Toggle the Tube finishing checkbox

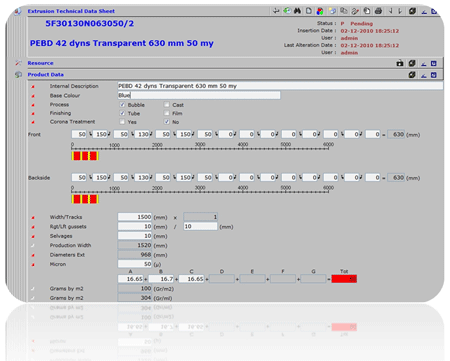coord(122,113)
